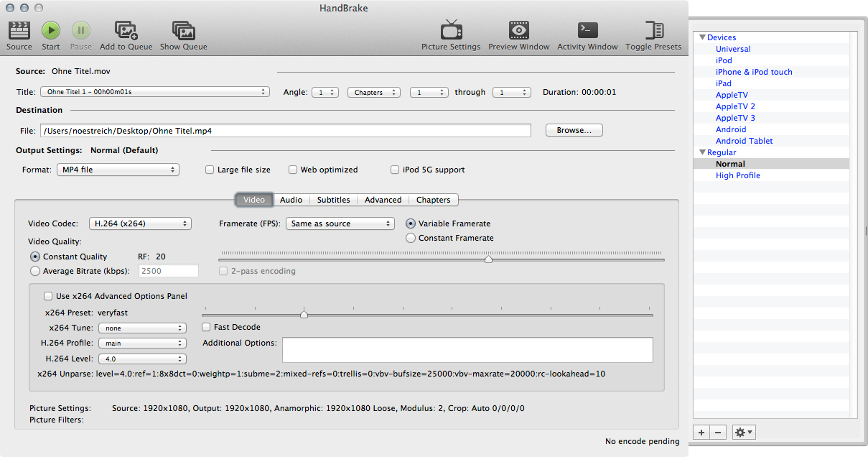Click the 2-pass encoding checkbox
The image size is (868, 457).
tap(223, 271)
